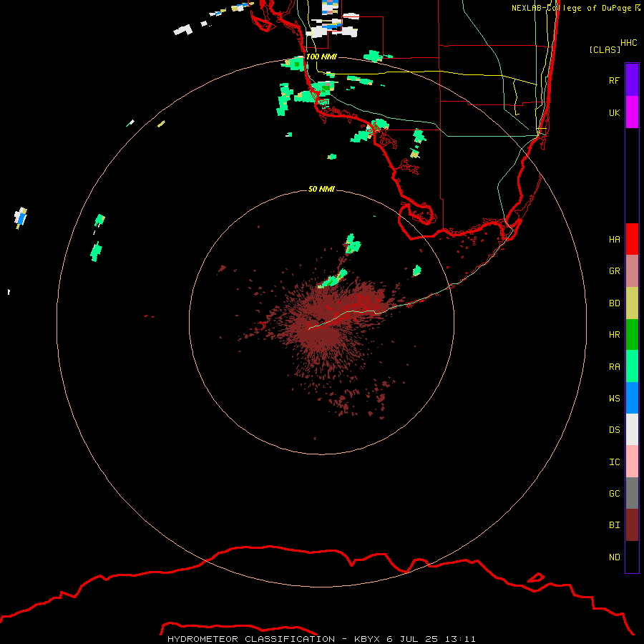
Task: Pick the RA light green legend swatch
Action: tap(632, 366)
